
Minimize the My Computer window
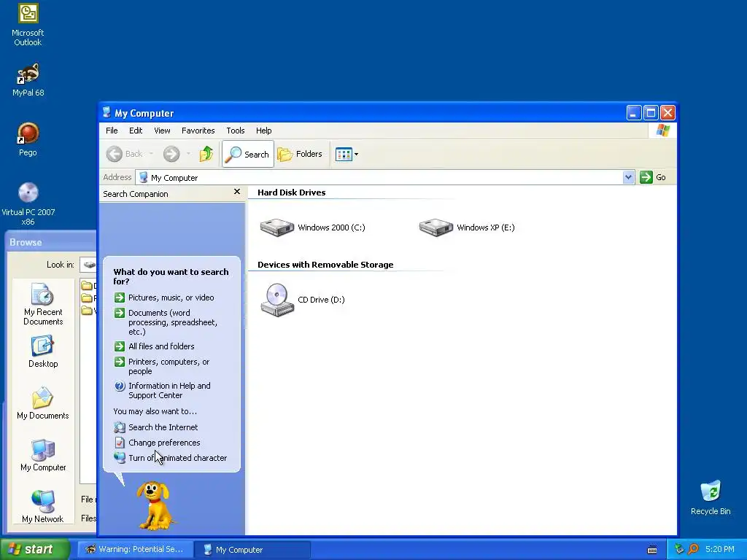634,113
